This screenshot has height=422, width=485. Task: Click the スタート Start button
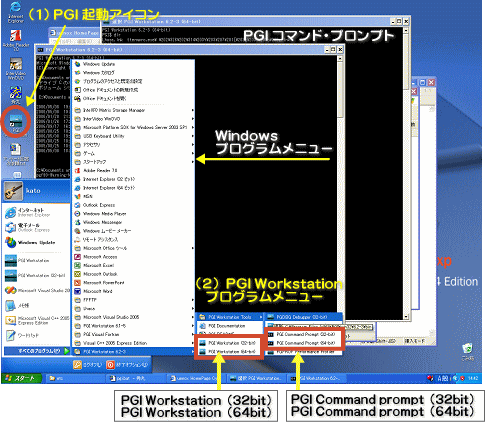pos(21,378)
